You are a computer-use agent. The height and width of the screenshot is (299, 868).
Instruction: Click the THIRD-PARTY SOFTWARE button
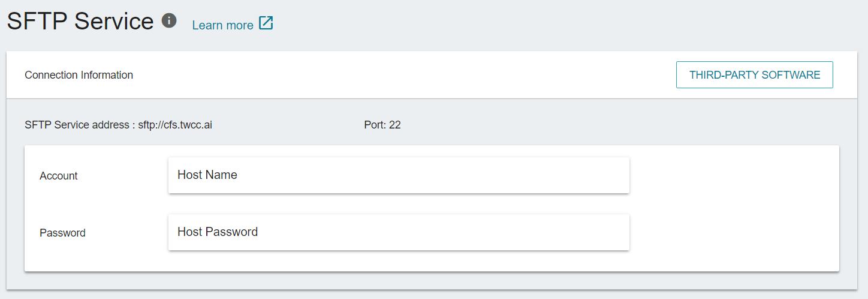coord(755,75)
